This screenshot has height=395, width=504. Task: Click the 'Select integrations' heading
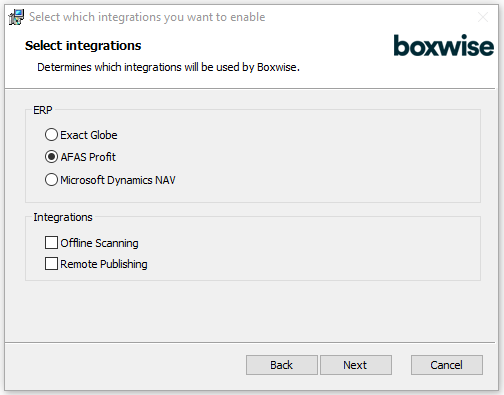point(83,46)
